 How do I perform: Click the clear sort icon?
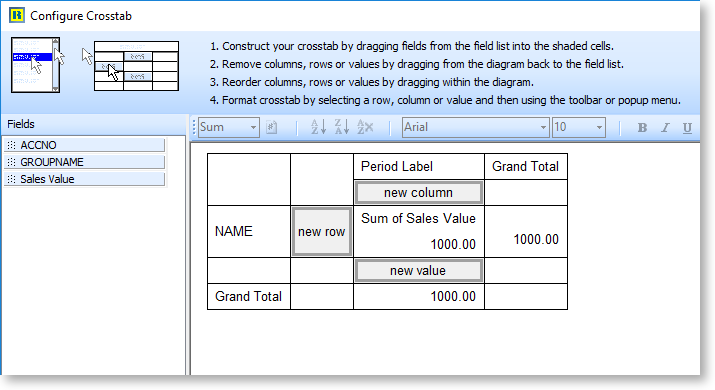click(x=365, y=127)
